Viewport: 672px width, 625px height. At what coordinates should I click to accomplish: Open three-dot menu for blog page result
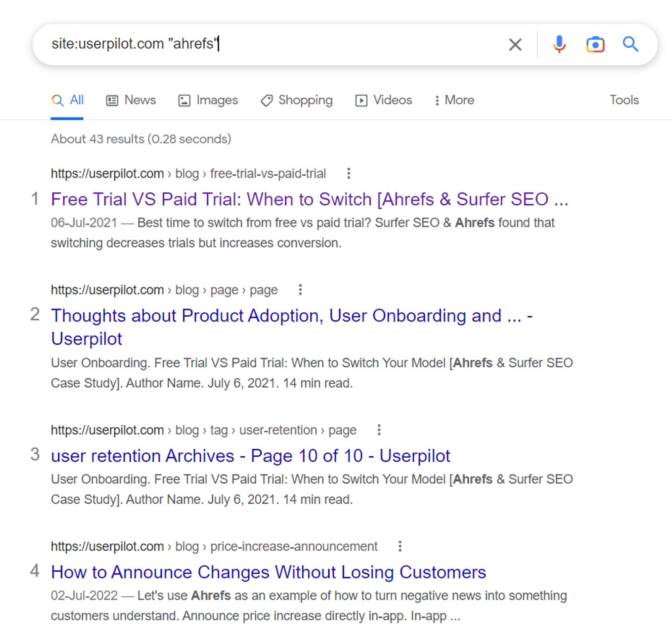[300, 290]
